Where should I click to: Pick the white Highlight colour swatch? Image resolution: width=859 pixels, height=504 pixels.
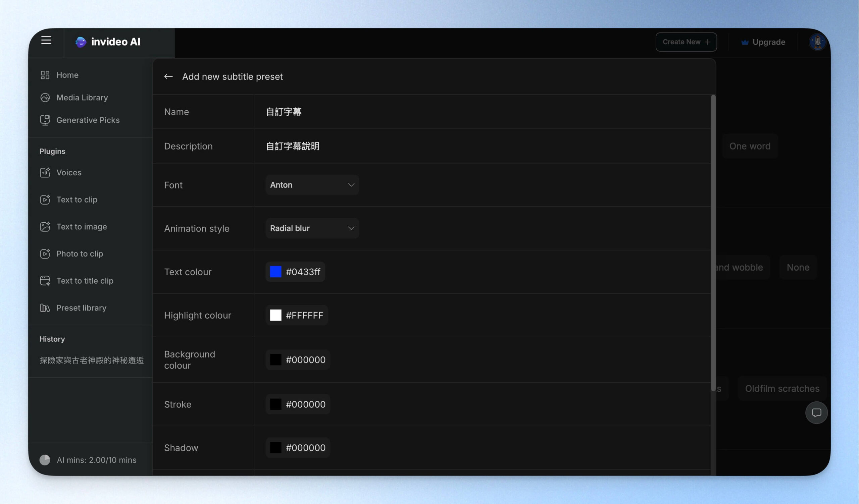[275, 315]
